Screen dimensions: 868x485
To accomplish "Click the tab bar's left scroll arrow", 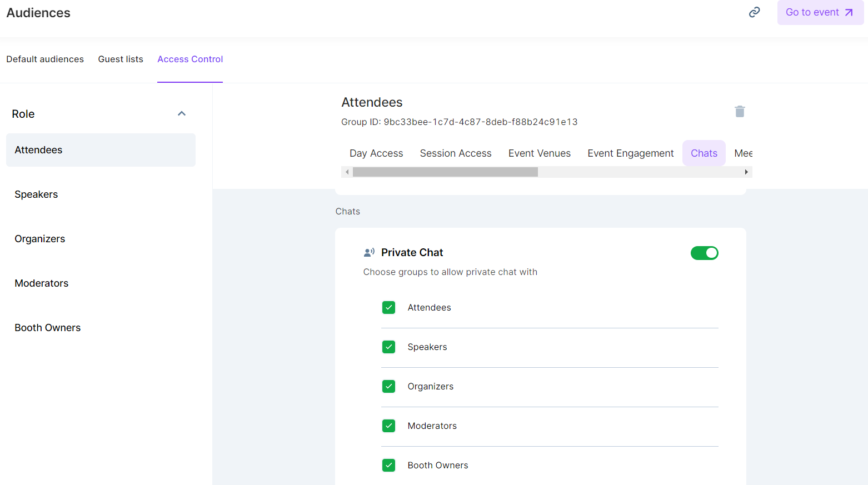I will click(347, 172).
